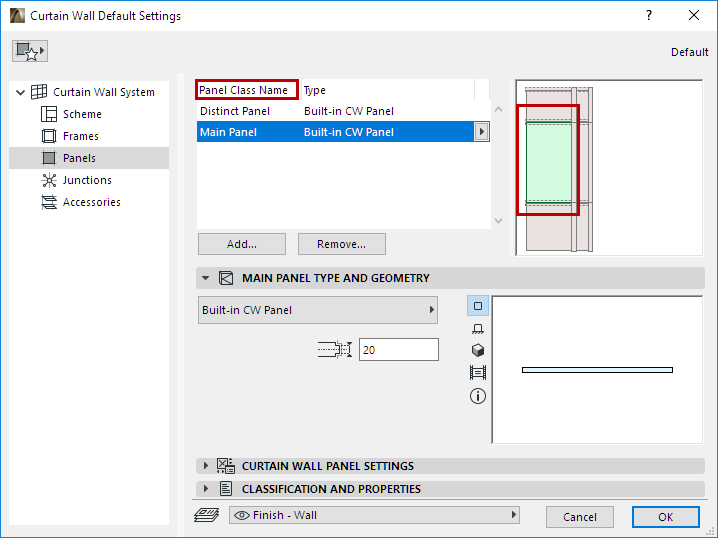Close the Curtain Wall Default Settings dialog
Screen dimensions: 718x538
(x=694, y=16)
